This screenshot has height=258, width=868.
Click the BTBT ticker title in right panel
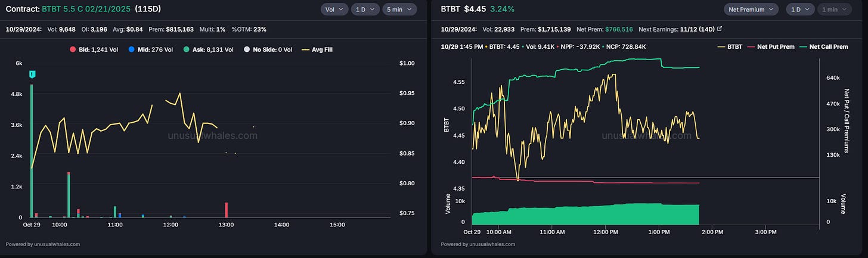tap(451, 9)
